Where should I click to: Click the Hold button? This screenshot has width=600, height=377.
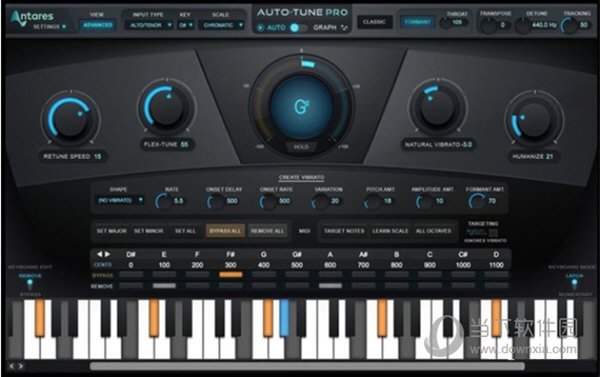click(301, 147)
